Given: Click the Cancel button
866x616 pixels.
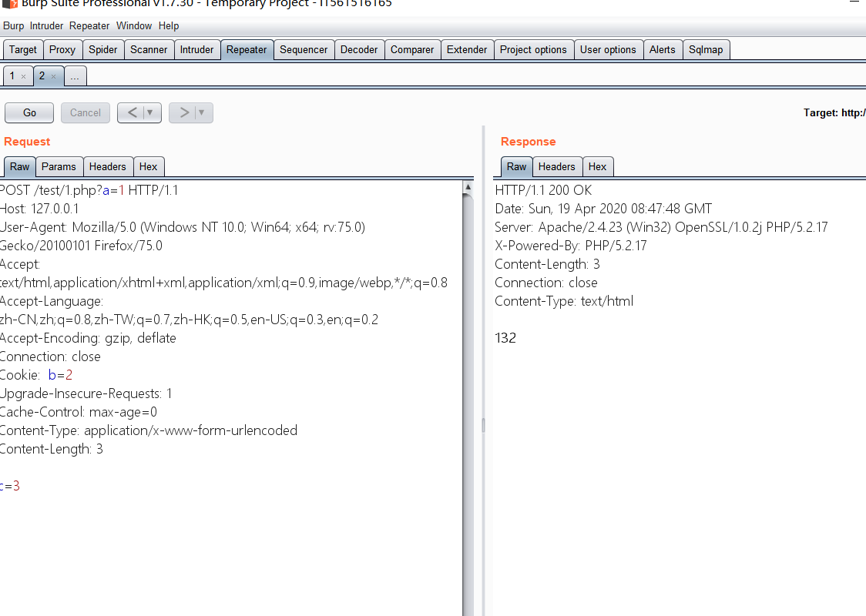Looking at the screenshot, I should (x=85, y=112).
